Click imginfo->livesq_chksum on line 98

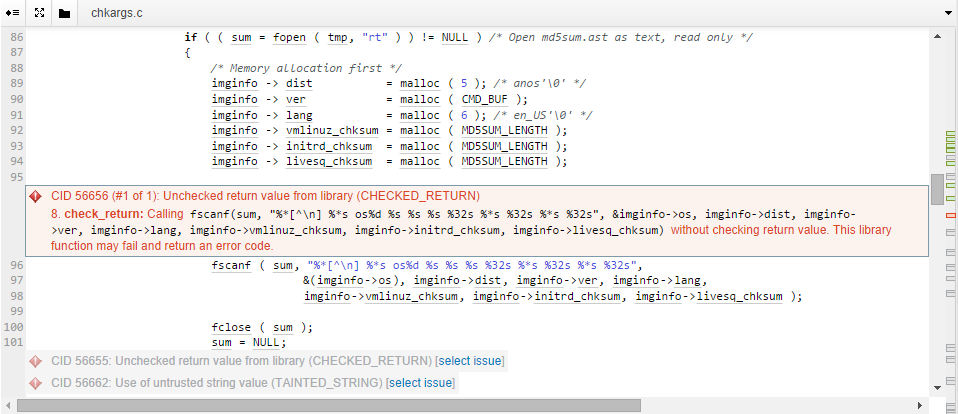709,297
